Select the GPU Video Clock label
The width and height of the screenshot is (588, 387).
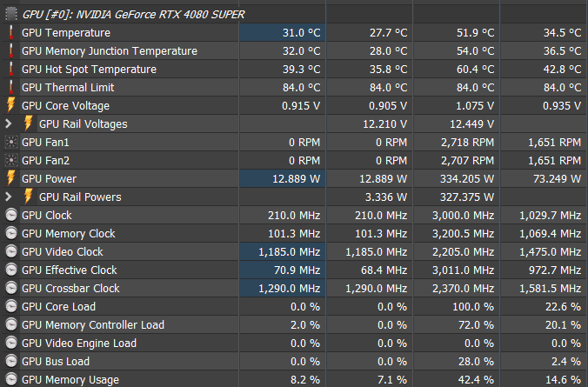[x=63, y=252]
